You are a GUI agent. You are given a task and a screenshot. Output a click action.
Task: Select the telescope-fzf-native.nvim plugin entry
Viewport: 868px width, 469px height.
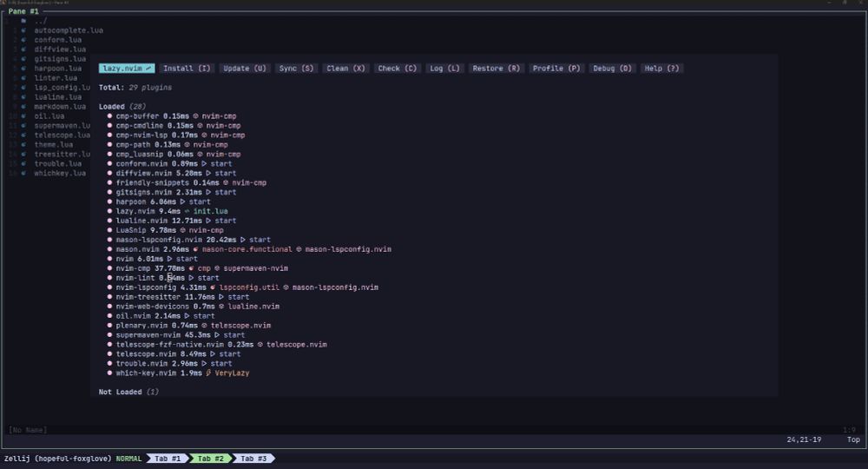coord(170,345)
